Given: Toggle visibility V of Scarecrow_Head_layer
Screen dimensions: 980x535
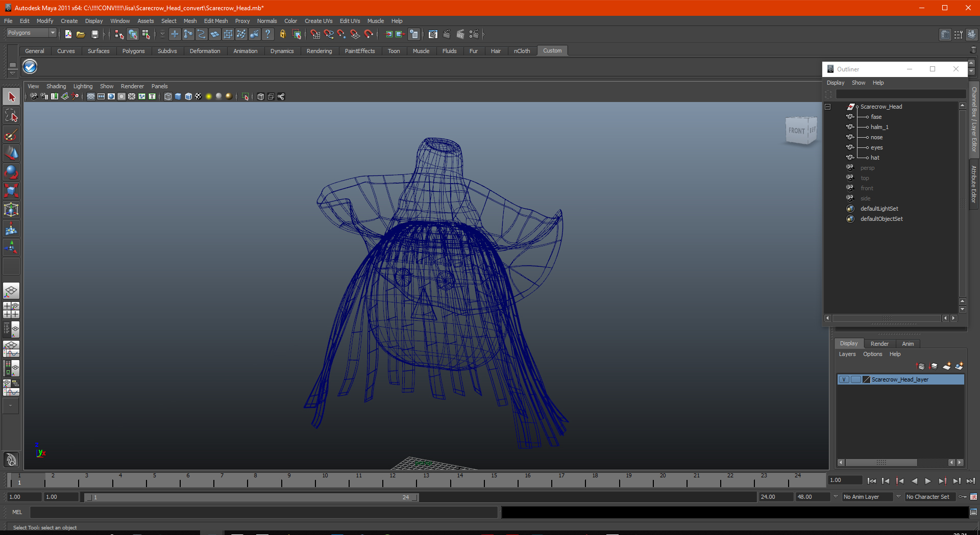Looking at the screenshot, I should (x=844, y=379).
